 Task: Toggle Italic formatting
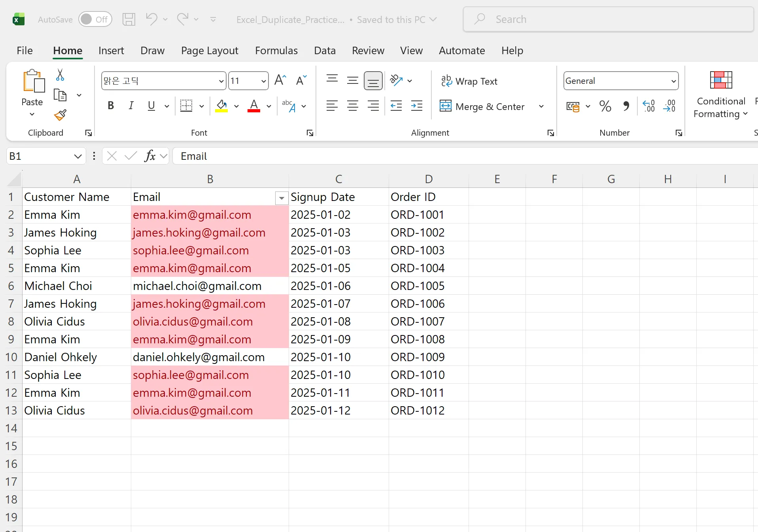click(131, 106)
